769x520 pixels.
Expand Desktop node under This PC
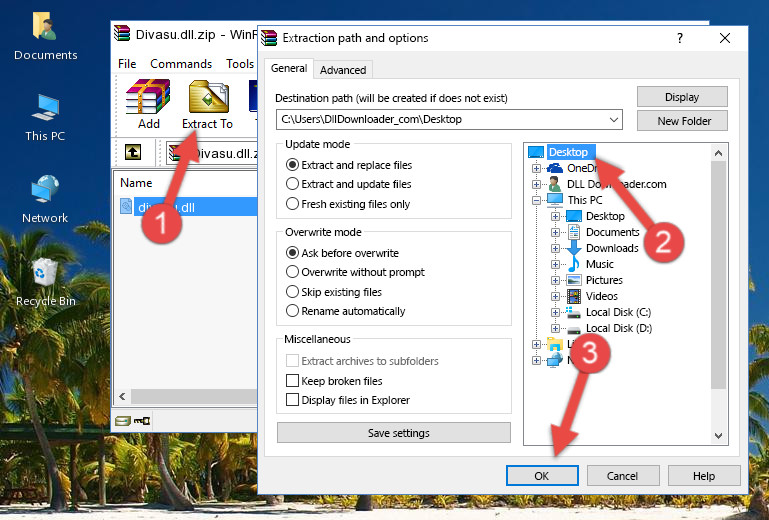point(555,216)
